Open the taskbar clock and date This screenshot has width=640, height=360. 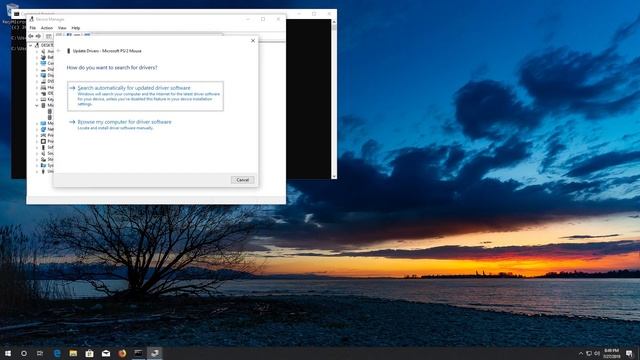[x=612, y=353]
